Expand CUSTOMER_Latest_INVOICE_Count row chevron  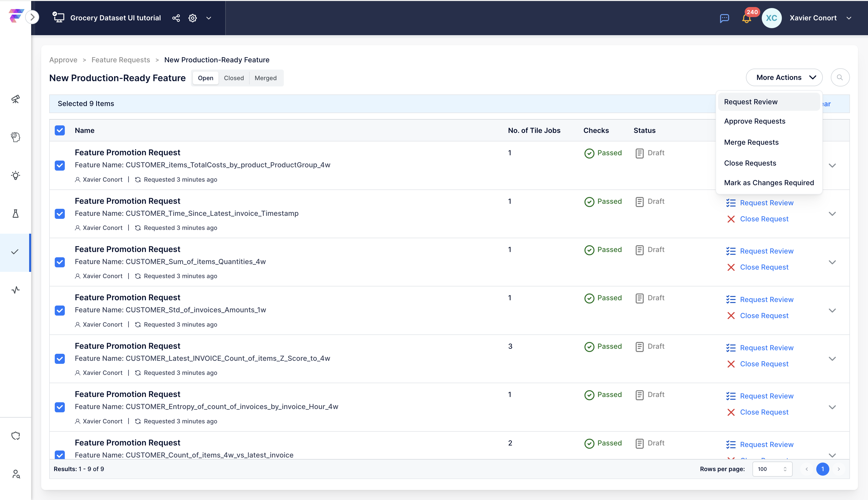click(832, 359)
